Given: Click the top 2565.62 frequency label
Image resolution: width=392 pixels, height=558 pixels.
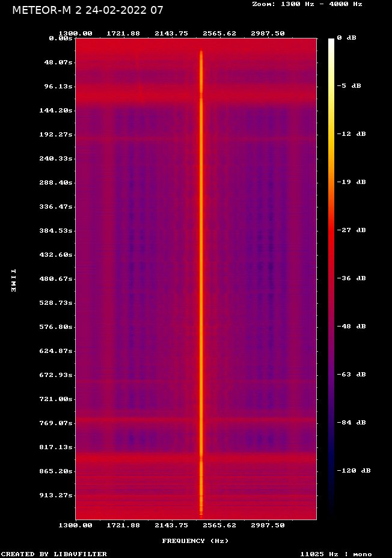Looking at the screenshot, I should [x=219, y=34].
